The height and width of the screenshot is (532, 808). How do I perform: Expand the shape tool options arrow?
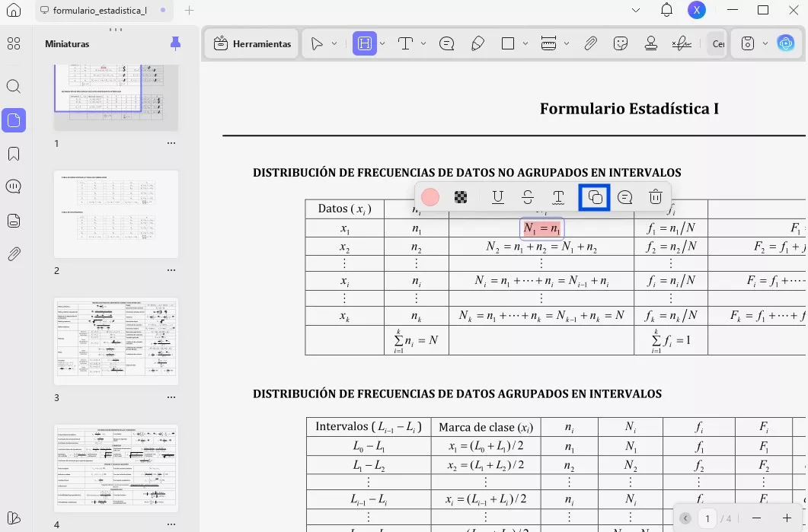coord(525,44)
